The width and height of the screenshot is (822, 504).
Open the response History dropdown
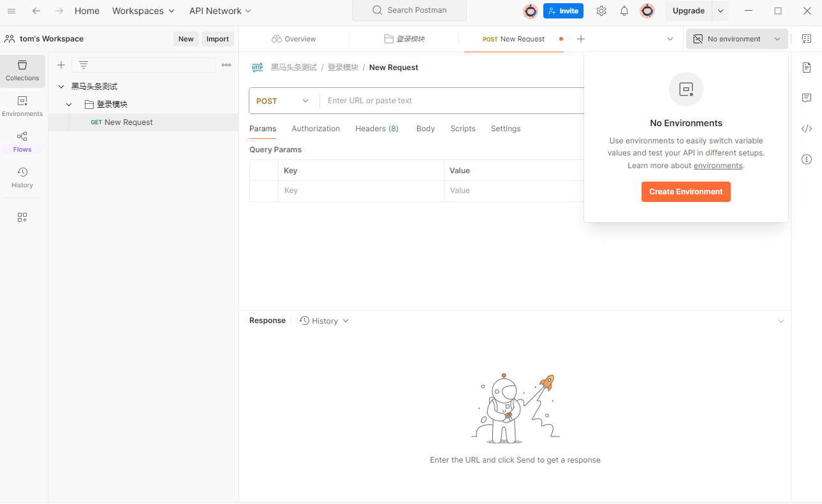pos(325,320)
